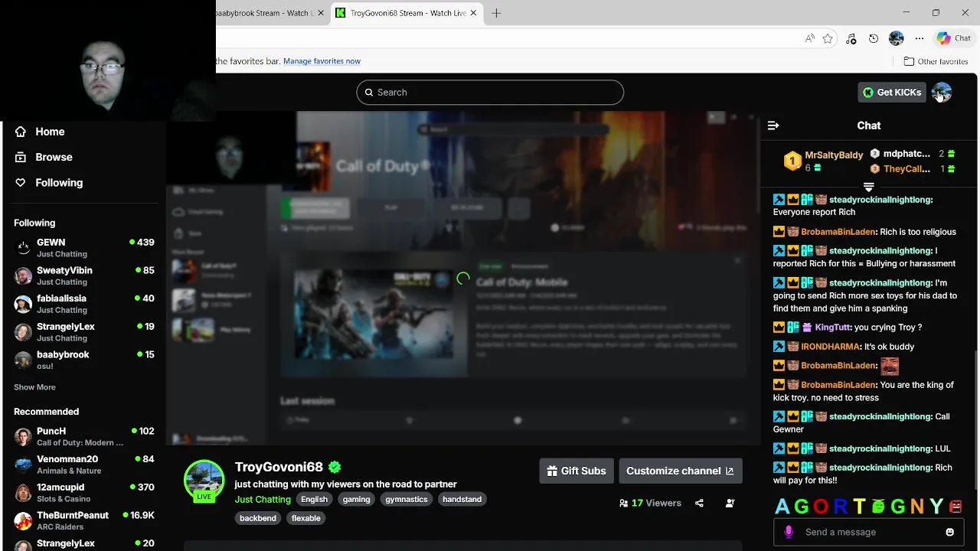Click the Read aloud icon in address bar
The width and height of the screenshot is (980, 551).
(810, 38)
